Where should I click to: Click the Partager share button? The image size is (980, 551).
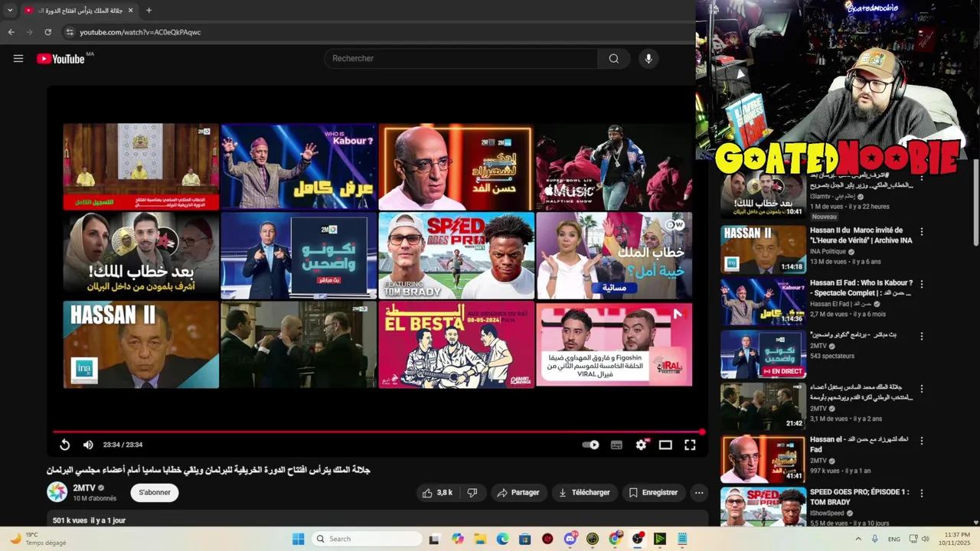pos(518,493)
